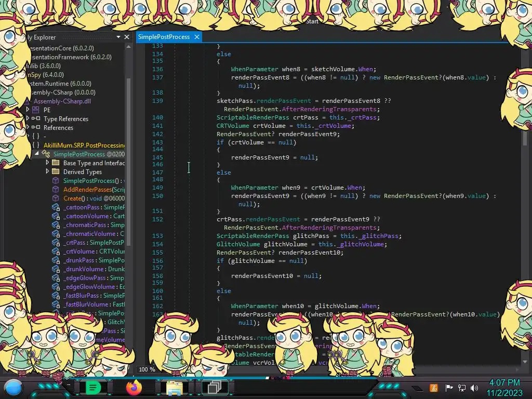Click the Java tray icon
Screen dimensions: 532x399
coord(434,388)
